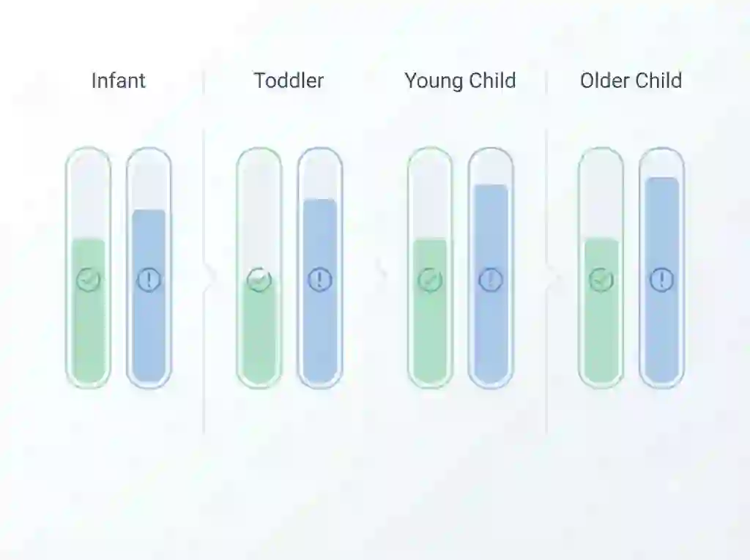The width and height of the screenshot is (750, 560).
Task: Click the Young Child green checkmark icon
Action: click(430, 280)
